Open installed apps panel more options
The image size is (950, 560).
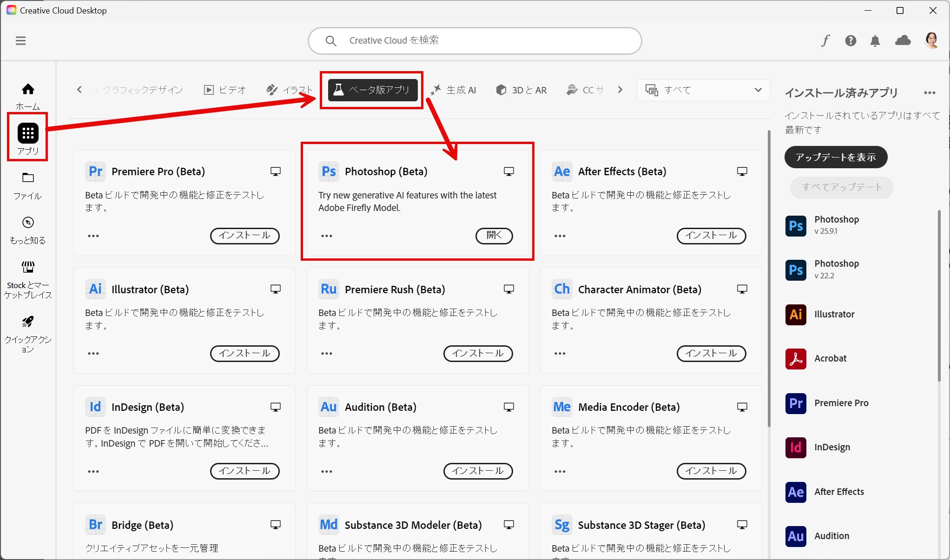(x=930, y=93)
